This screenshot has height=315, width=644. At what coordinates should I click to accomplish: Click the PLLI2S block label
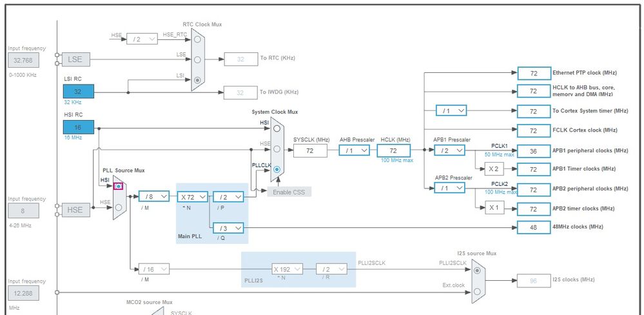(253, 279)
